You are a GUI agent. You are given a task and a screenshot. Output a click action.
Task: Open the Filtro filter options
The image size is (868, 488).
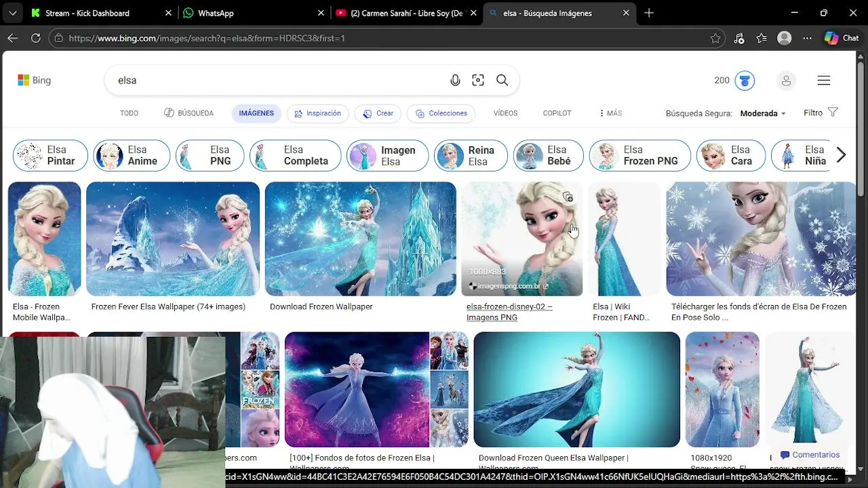click(x=821, y=113)
